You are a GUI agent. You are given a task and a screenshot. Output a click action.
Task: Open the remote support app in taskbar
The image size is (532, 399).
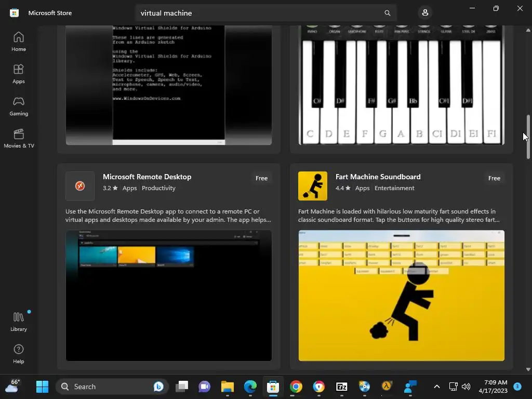[410, 387]
